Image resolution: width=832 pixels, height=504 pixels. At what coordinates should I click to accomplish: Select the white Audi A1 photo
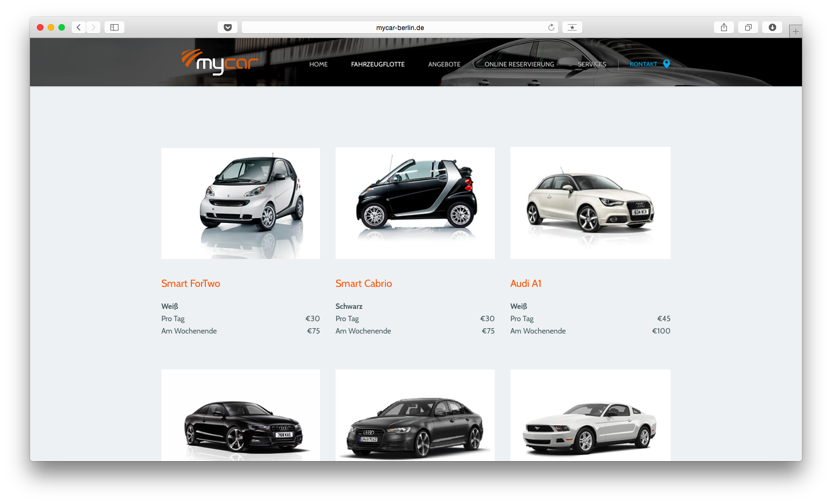coord(590,203)
